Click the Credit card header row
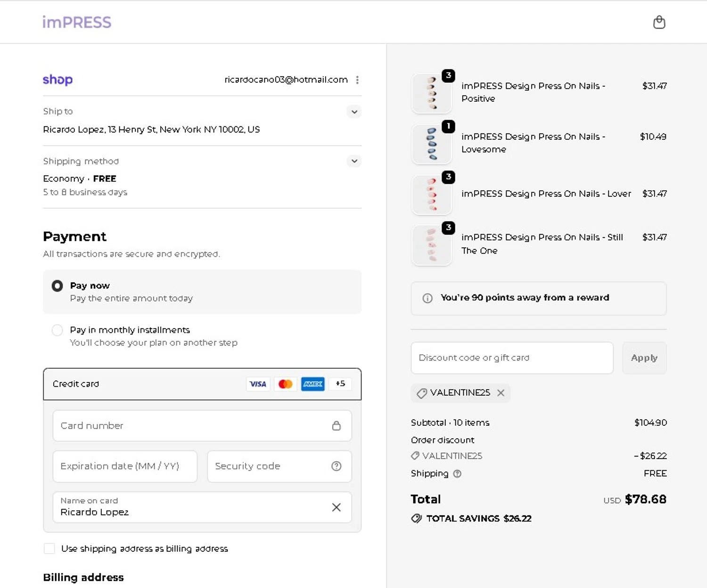The width and height of the screenshot is (707, 588). click(202, 384)
